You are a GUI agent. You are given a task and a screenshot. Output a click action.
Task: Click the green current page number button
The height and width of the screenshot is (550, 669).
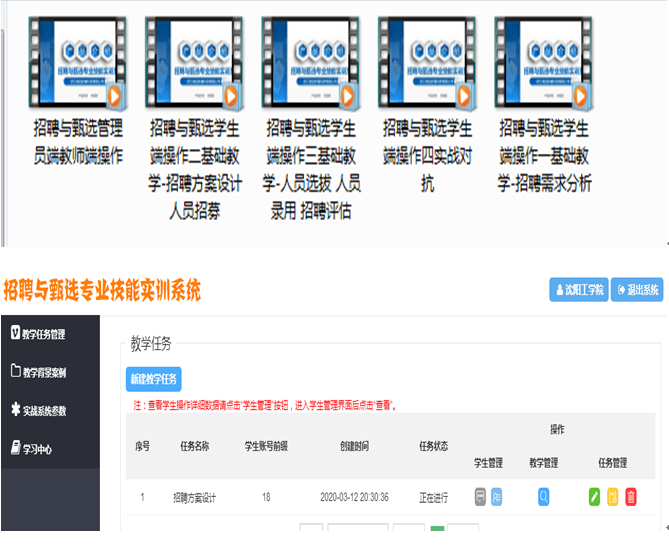click(437, 530)
